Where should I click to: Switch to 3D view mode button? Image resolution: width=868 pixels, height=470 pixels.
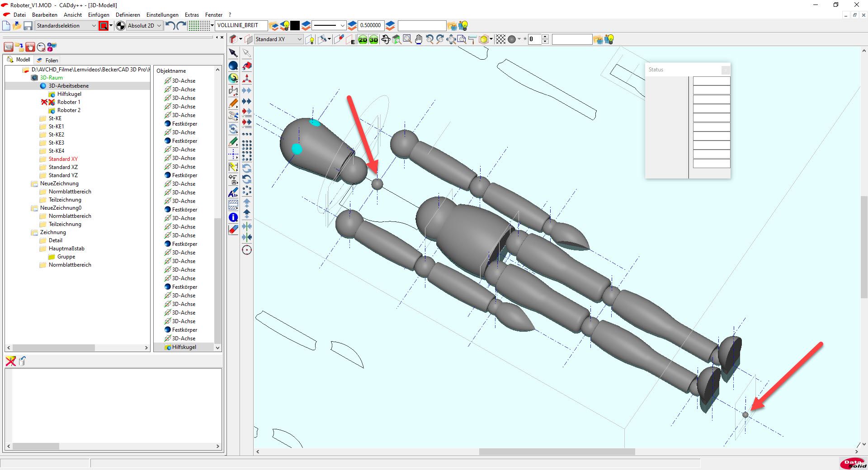pos(373,40)
